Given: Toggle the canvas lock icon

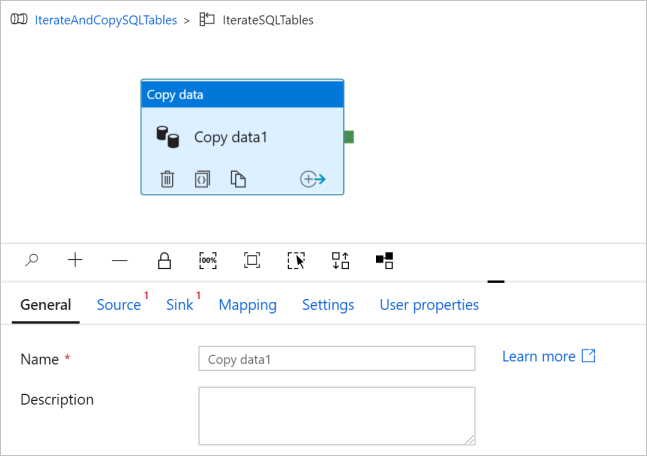Looking at the screenshot, I should 164,260.
